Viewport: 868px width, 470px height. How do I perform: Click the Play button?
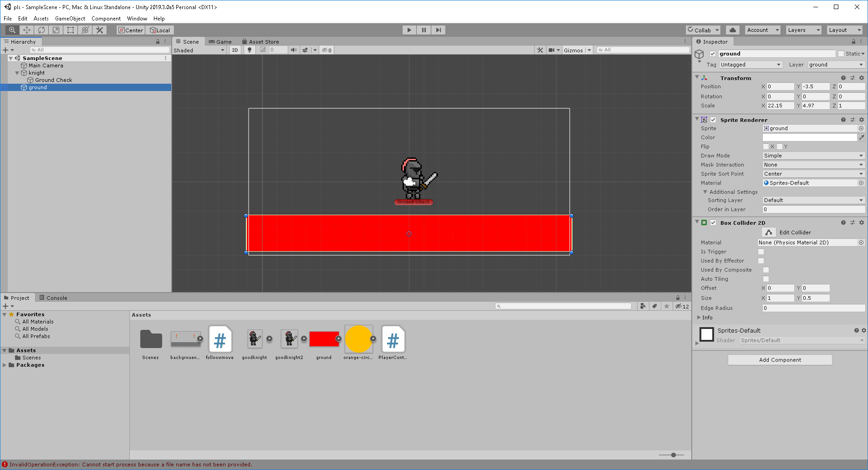click(409, 30)
